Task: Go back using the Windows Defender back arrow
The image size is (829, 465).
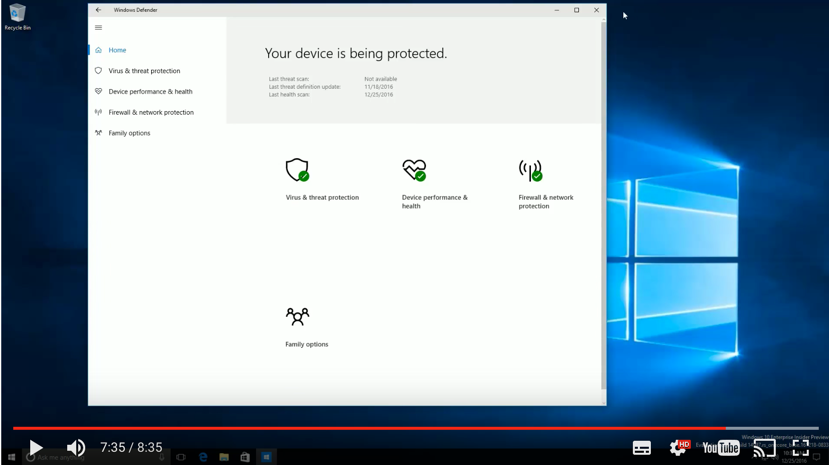Action: [x=98, y=10]
